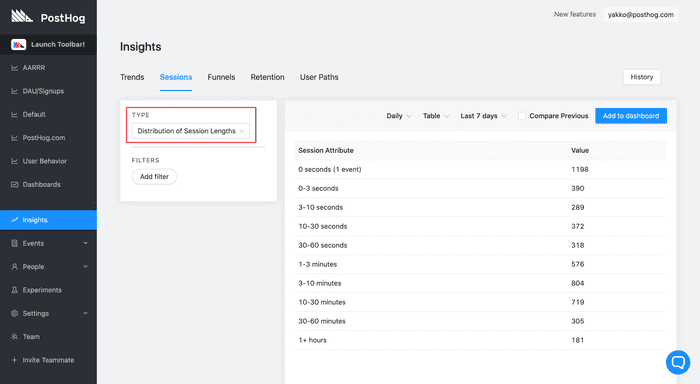
Task: Open the Distribution of Session Lengths dropdown
Action: 191,131
